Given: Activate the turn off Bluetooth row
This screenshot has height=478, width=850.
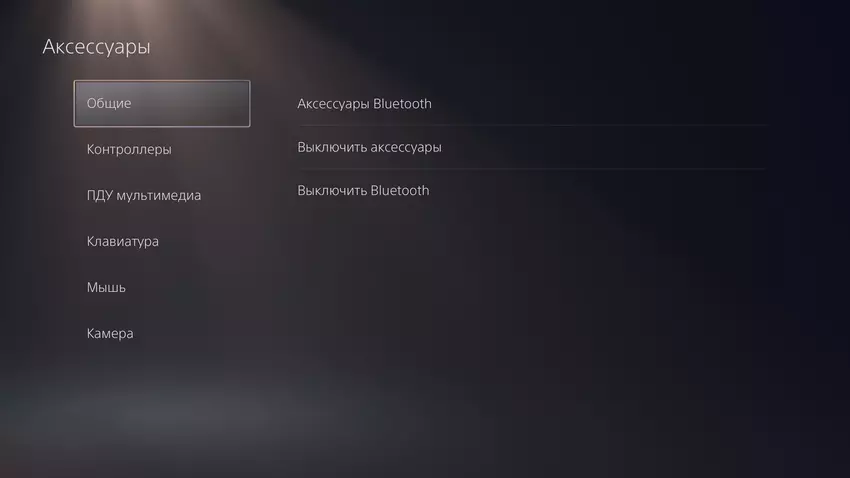Looking at the screenshot, I should 531,191.
